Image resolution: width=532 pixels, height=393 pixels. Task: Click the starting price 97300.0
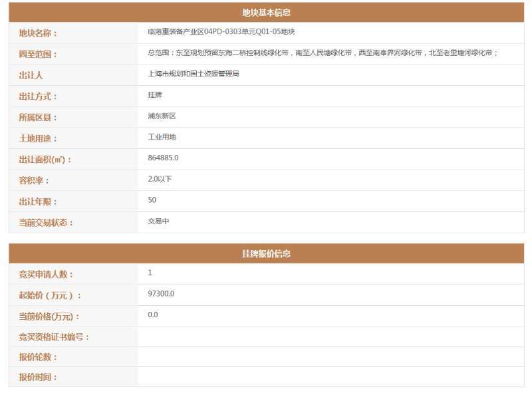coord(161,293)
